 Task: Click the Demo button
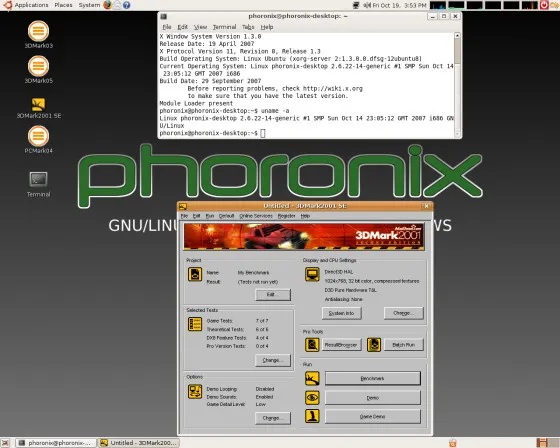point(372,398)
